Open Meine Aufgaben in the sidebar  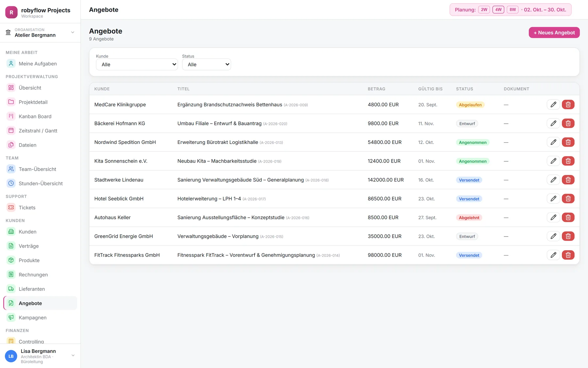pos(40,64)
